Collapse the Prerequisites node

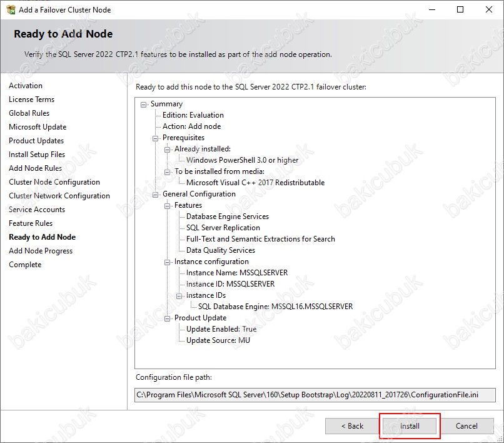coord(155,138)
